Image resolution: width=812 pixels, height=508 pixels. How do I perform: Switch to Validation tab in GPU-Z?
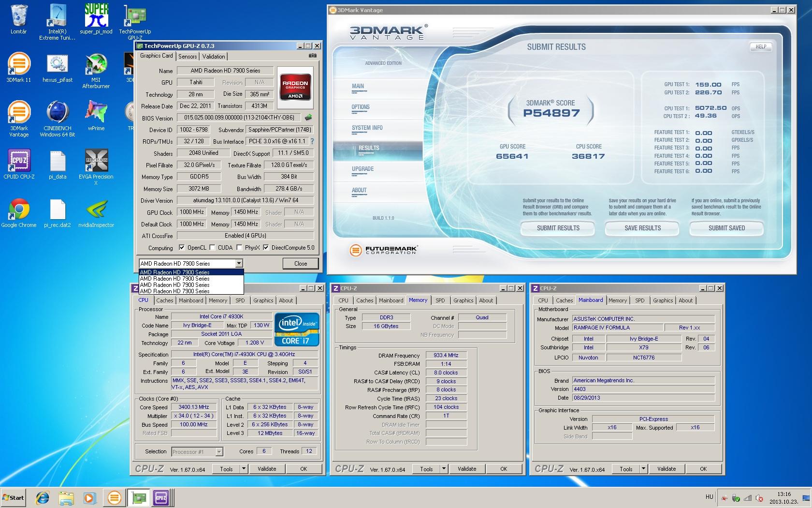214,57
